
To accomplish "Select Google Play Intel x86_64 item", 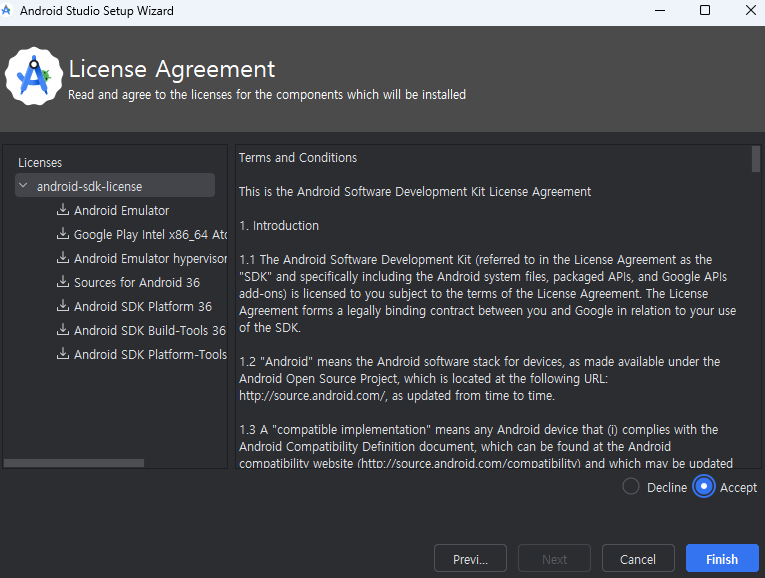I will 150,235.
